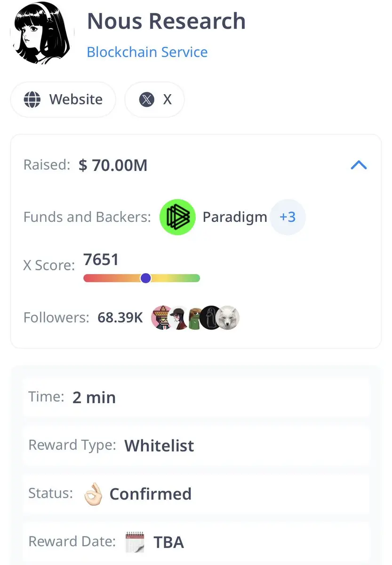Image resolution: width=392 pixels, height=565 pixels.
Task: Collapse the Raised details section chevron
Action: [x=359, y=165]
